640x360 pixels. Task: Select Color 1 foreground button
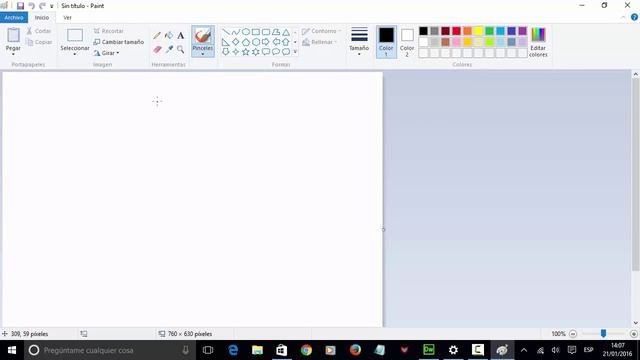pyautogui.click(x=386, y=42)
